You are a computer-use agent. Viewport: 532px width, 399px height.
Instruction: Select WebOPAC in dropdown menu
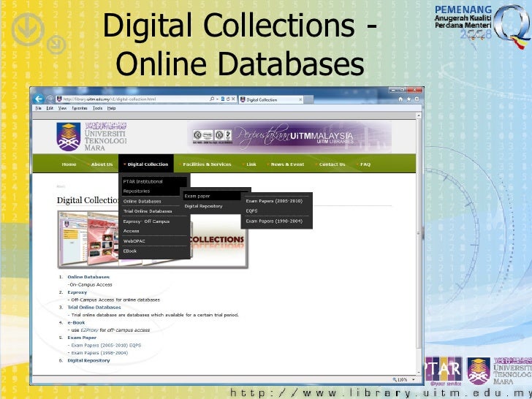(154, 241)
